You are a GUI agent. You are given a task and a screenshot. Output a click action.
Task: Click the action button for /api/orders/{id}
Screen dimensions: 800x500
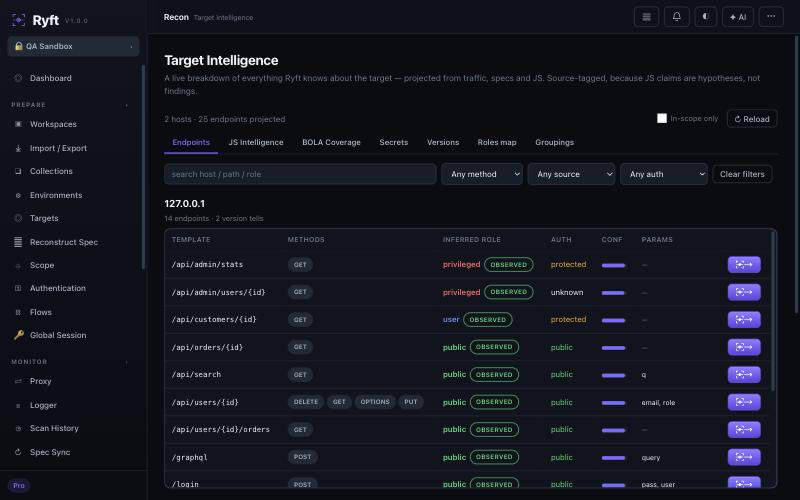[744, 347]
